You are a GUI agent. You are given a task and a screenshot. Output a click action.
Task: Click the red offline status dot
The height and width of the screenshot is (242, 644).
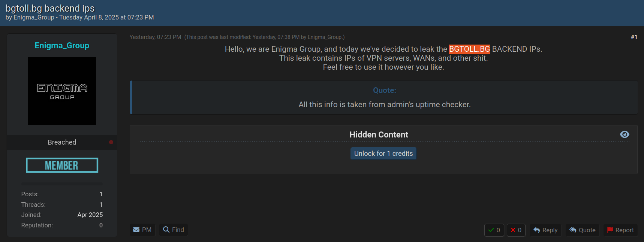pyautogui.click(x=111, y=142)
